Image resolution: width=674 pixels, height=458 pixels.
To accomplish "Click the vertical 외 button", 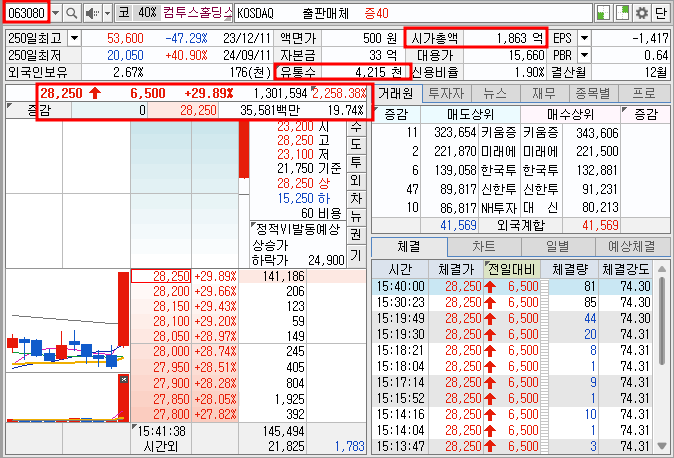I will pyautogui.click(x=356, y=181).
